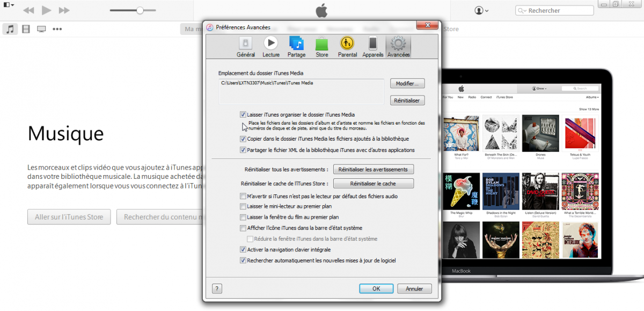Confirm with the OK button

pyautogui.click(x=376, y=288)
